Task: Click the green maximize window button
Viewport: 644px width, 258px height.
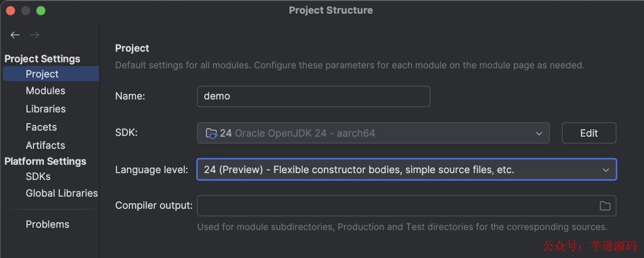Action: (x=41, y=11)
